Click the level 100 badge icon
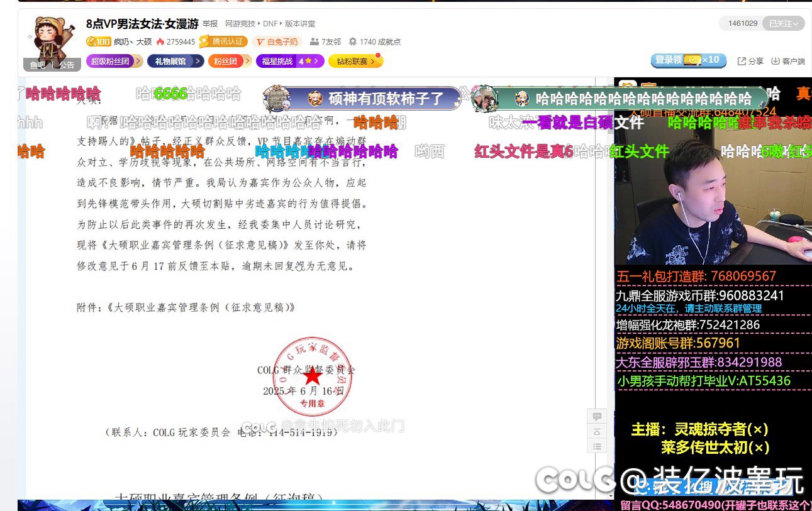Screen dimensions: 812x511 click(99, 41)
